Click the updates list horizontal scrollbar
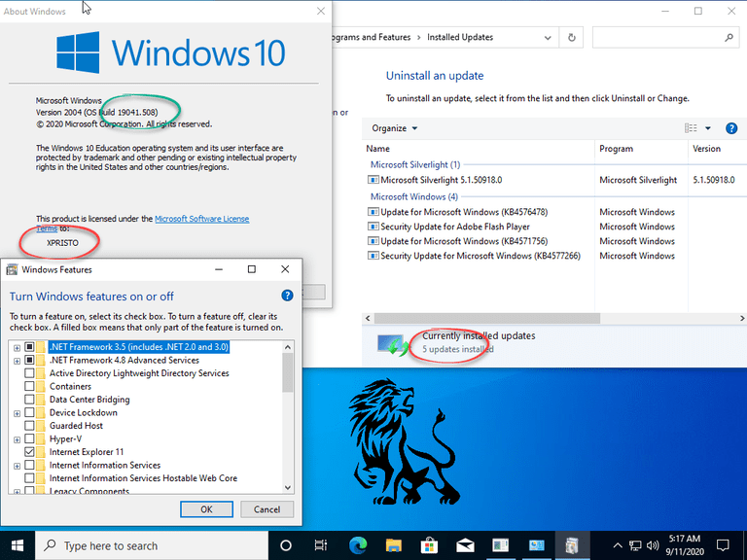 [487, 318]
